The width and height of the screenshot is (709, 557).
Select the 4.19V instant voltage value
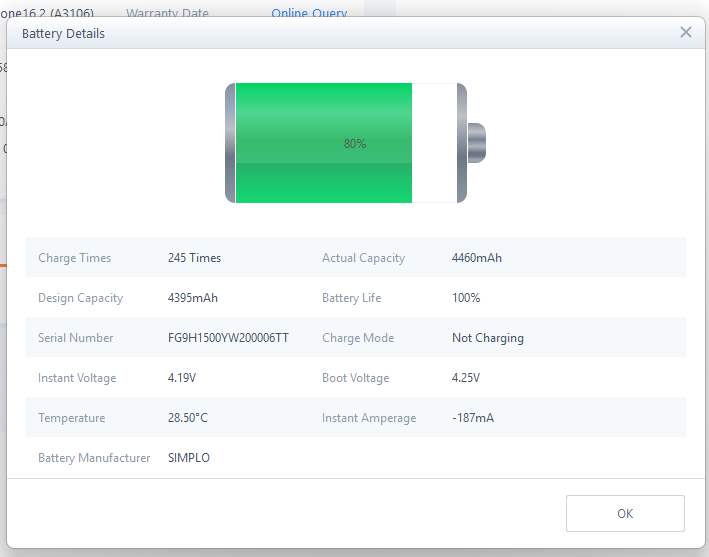click(x=182, y=378)
